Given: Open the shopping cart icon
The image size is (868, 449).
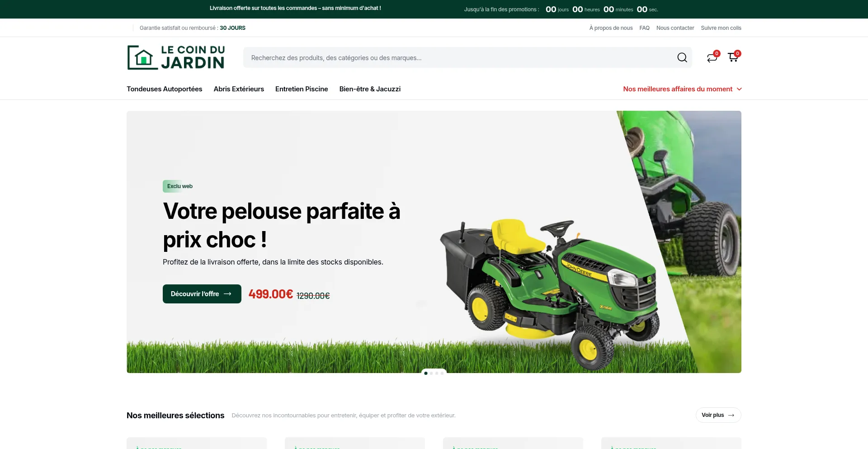Looking at the screenshot, I should pos(734,57).
